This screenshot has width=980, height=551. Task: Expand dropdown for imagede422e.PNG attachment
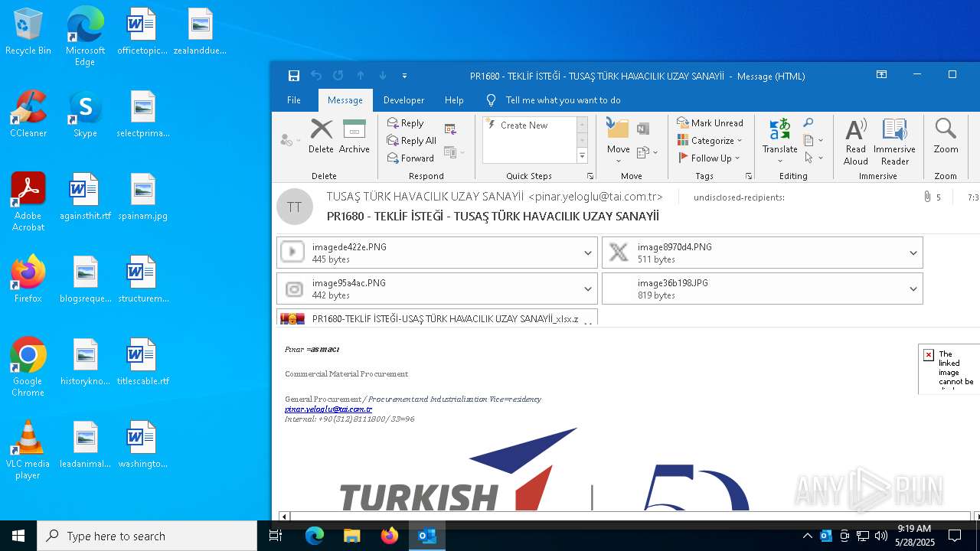click(588, 253)
